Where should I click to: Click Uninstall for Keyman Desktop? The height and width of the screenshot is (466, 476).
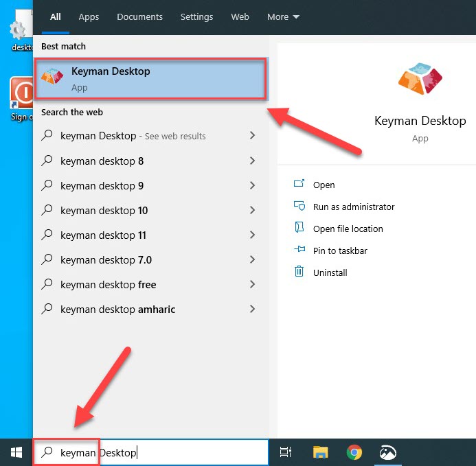click(330, 272)
